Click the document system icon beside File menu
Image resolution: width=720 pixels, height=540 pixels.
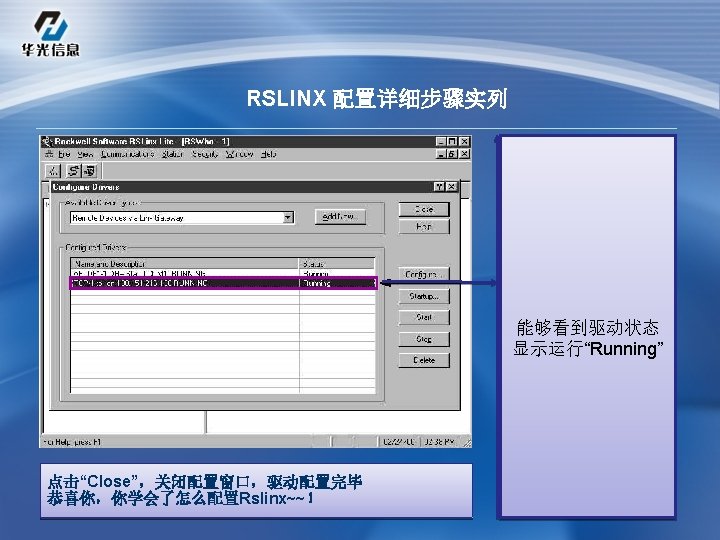coord(49,154)
